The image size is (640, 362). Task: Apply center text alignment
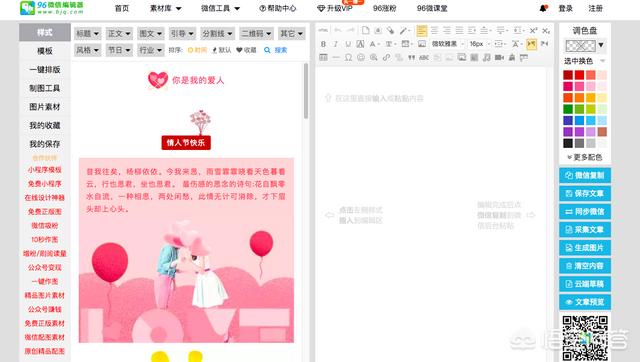pos(434,30)
